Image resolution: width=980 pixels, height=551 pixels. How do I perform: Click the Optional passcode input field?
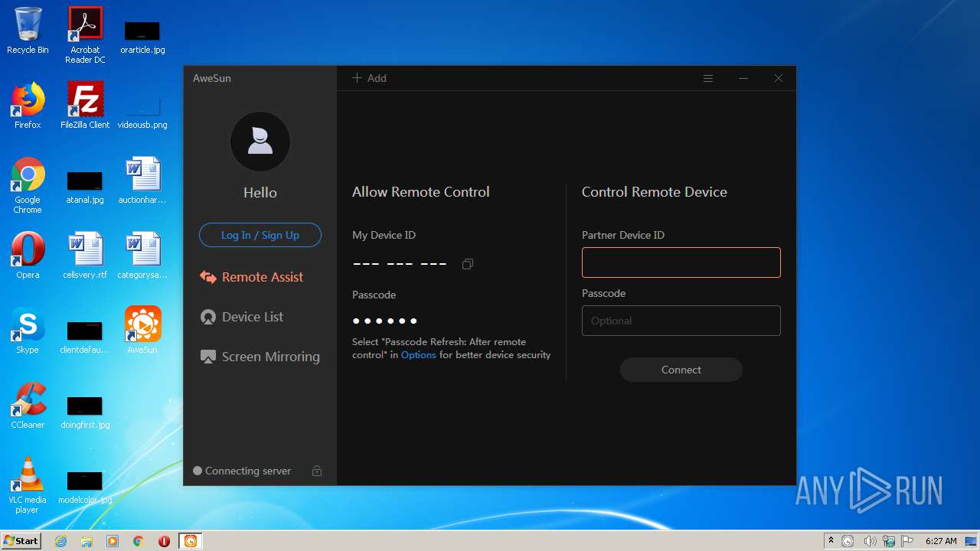tap(681, 321)
